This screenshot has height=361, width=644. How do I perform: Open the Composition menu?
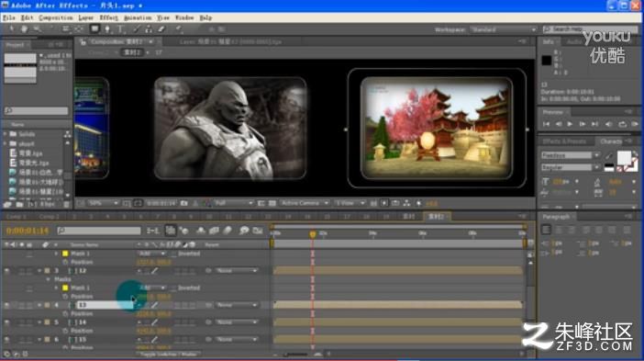point(56,17)
